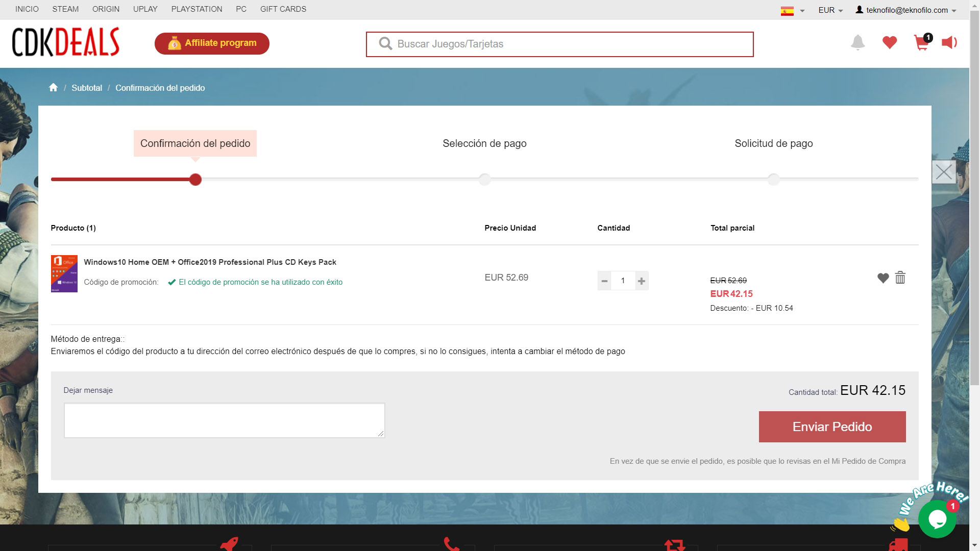The width and height of the screenshot is (980, 551).
Task: Go to INICIO menu
Action: pyautogui.click(x=27, y=9)
